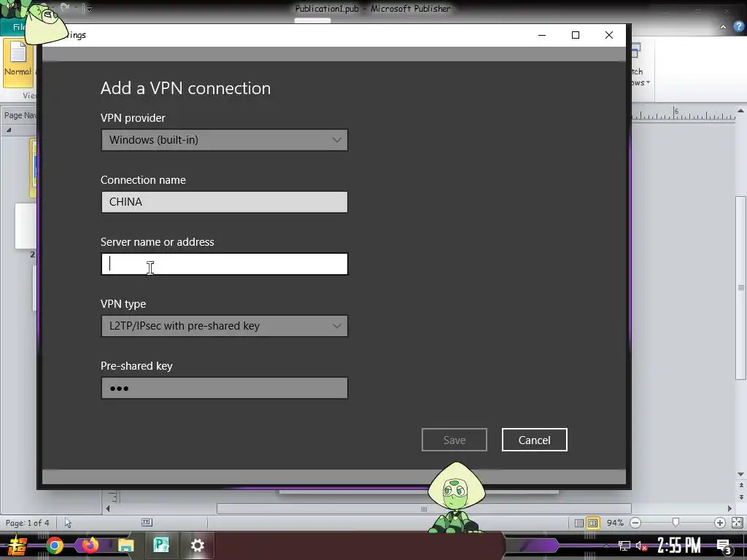
Task: Switch to single page view icon
Action: tap(578, 524)
